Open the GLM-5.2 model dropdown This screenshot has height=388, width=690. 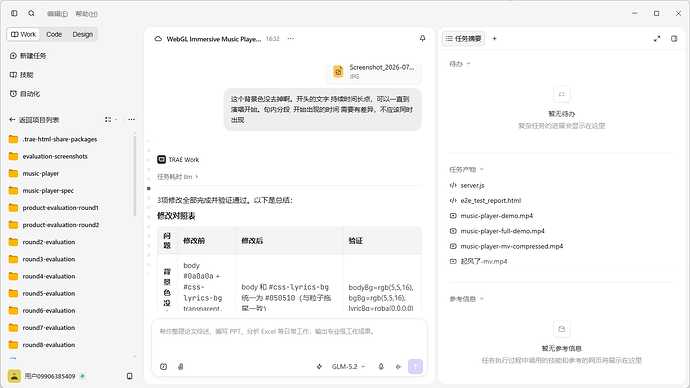(348, 366)
